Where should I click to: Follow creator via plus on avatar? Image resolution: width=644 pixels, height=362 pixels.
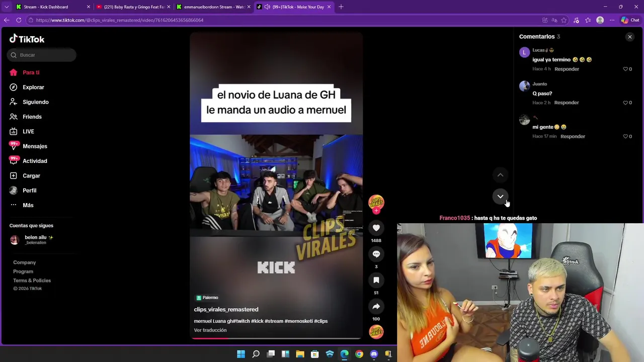coord(376,211)
